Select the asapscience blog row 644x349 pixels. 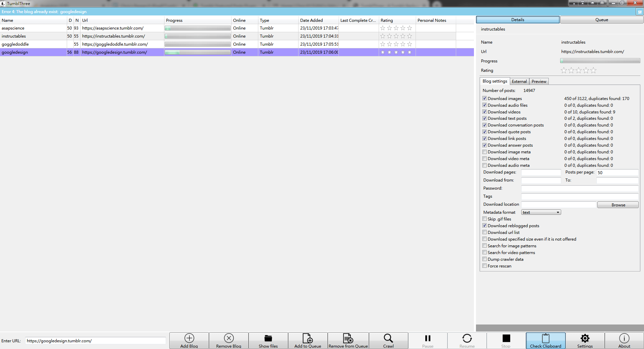[x=237, y=28]
